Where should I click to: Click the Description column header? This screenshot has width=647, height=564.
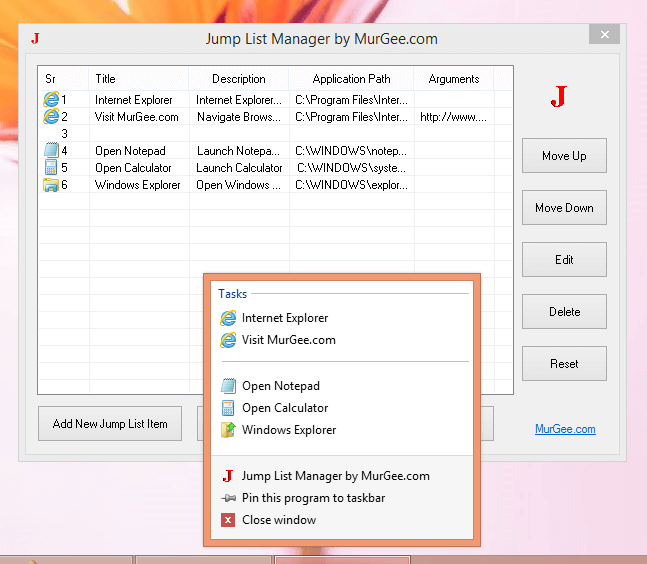point(239,79)
